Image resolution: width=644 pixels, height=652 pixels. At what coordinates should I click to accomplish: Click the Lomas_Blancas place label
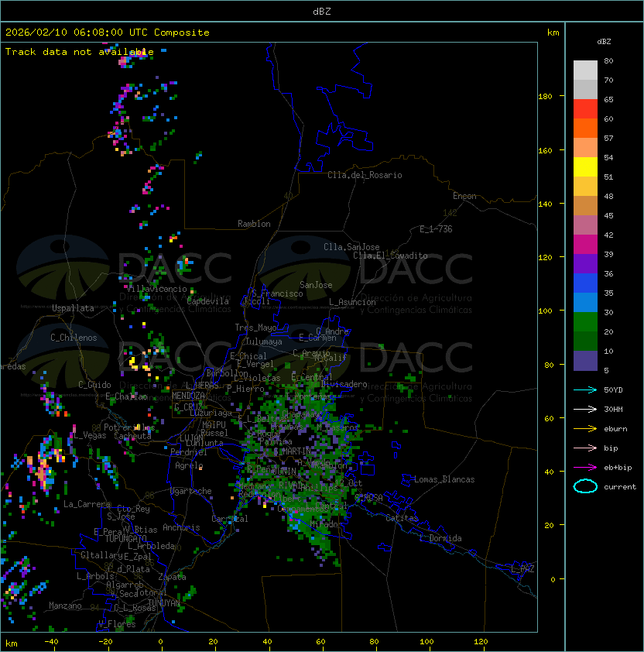[444, 479]
